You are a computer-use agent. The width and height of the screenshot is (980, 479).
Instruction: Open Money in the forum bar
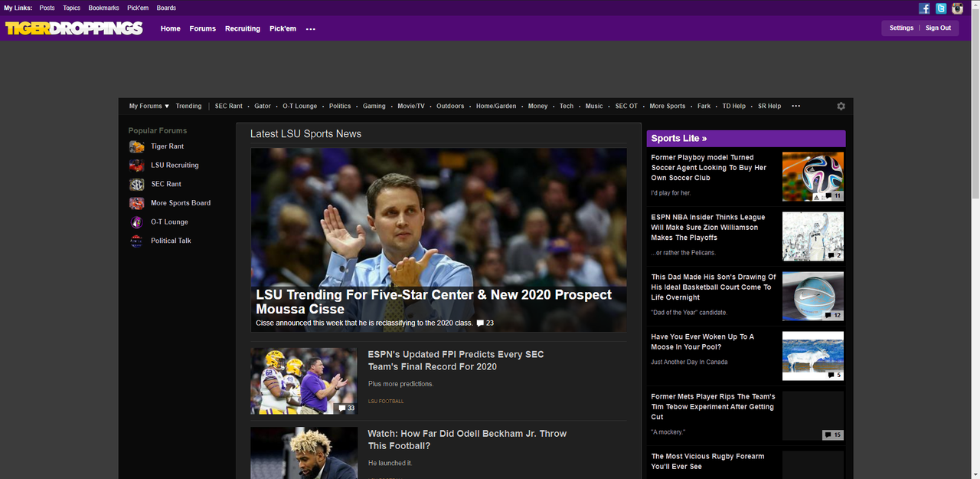(538, 107)
